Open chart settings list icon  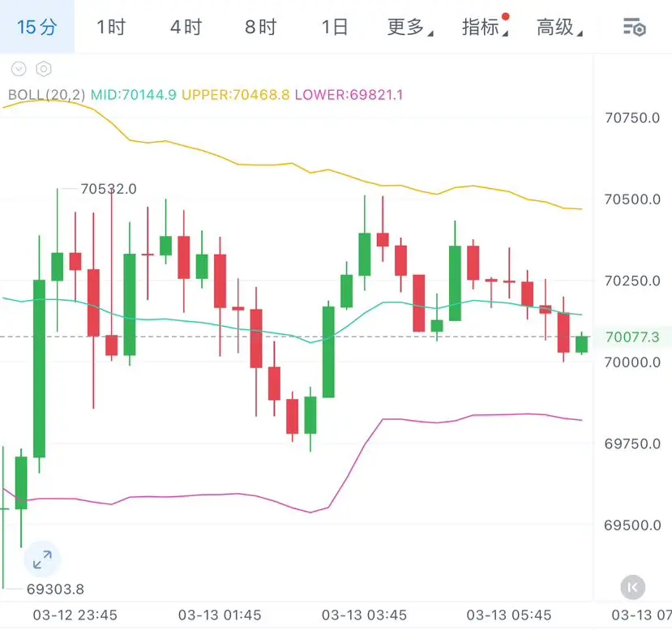(634, 28)
